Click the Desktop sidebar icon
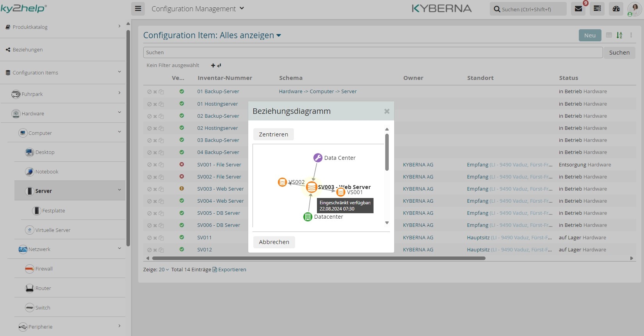The image size is (644, 336). click(30, 152)
